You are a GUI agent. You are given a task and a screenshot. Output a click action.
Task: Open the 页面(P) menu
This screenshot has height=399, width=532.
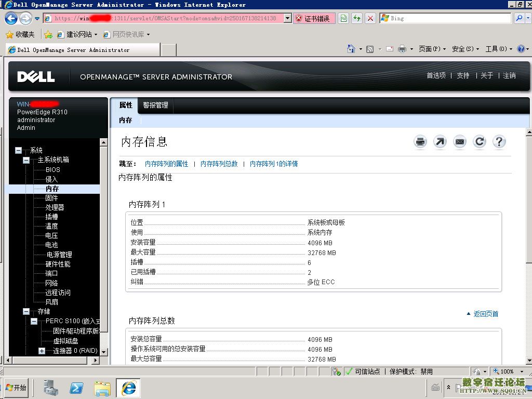(432, 49)
